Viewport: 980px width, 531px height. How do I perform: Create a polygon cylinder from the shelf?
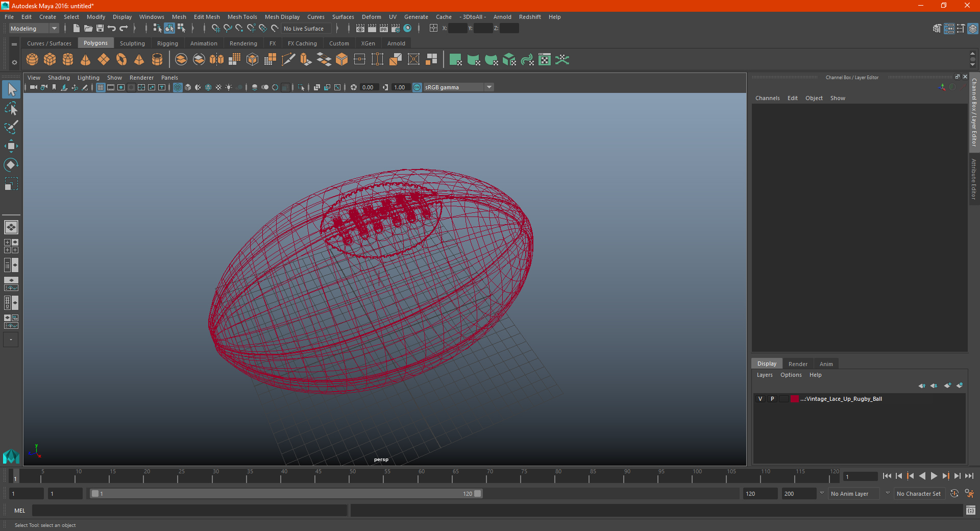(68, 60)
